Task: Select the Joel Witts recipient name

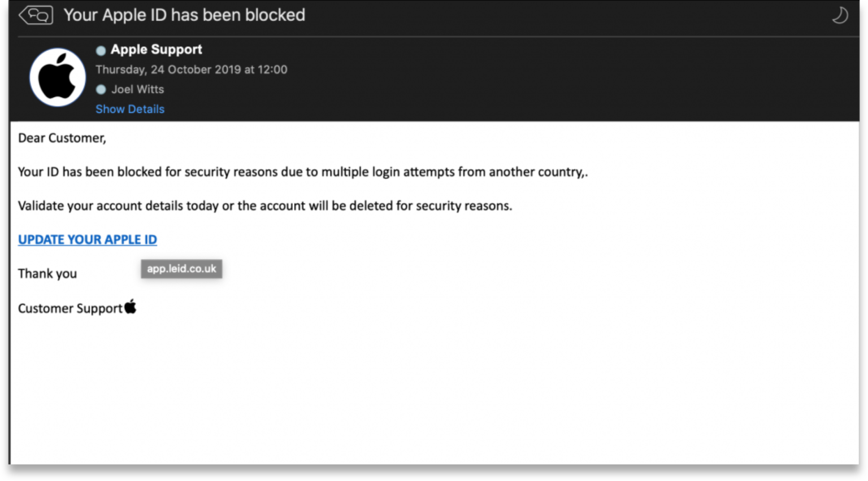Action: pos(137,89)
